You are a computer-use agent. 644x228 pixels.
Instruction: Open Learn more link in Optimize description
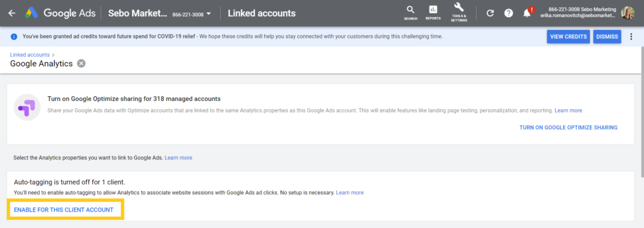point(568,111)
